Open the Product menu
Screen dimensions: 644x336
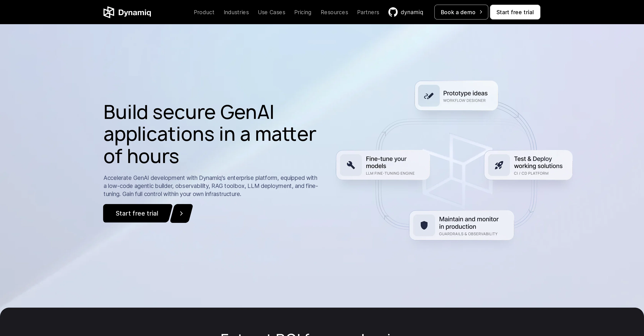pyautogui.click(x=204, y=12)
